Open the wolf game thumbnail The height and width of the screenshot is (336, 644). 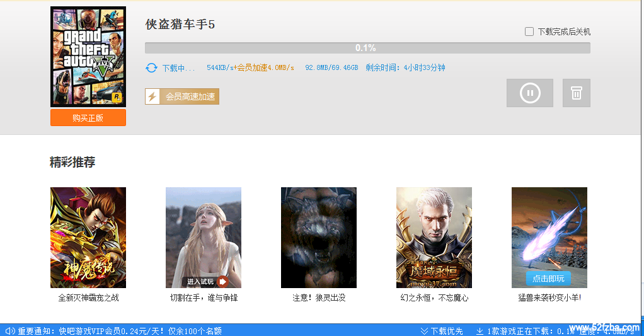(318, 238)
